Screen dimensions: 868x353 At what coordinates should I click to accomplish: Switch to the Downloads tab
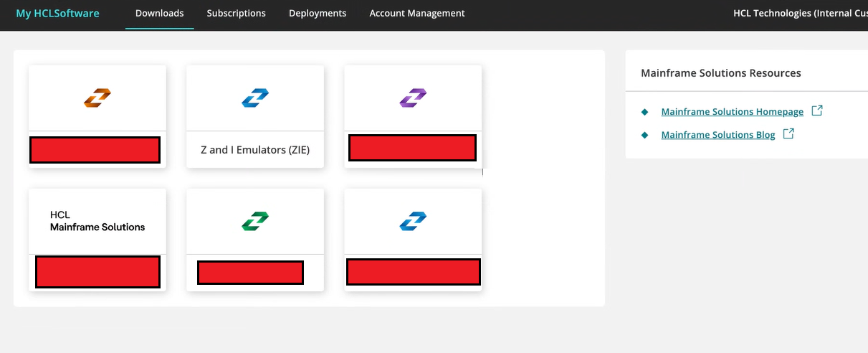[x=160, y=14]
